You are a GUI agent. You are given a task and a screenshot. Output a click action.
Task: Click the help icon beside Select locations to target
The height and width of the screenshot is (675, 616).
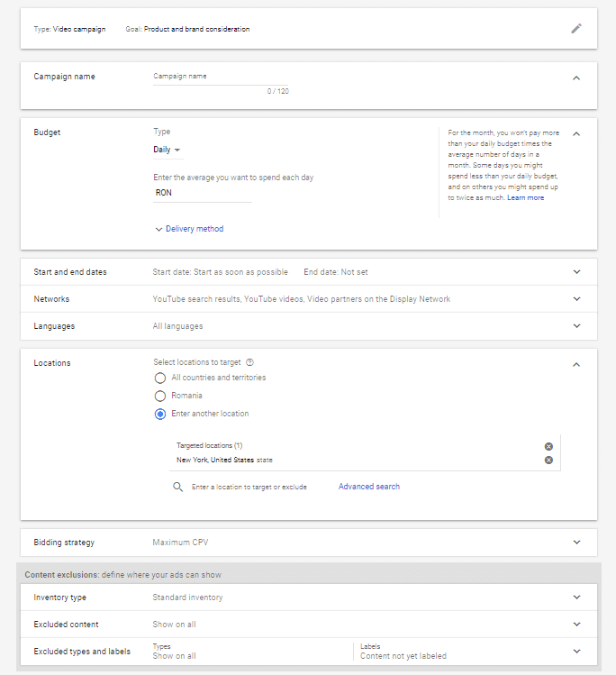[249, 362]
